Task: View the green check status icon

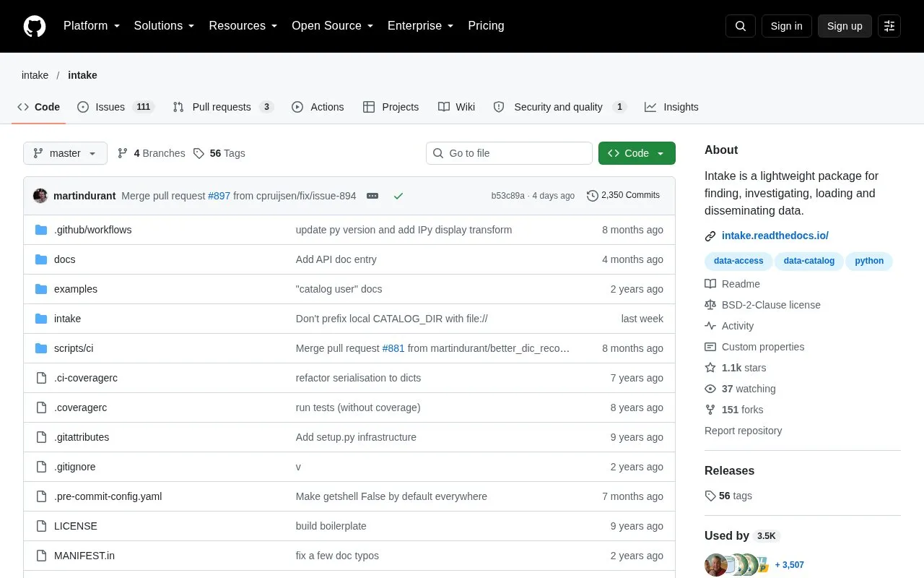Action: coord(398,196)
